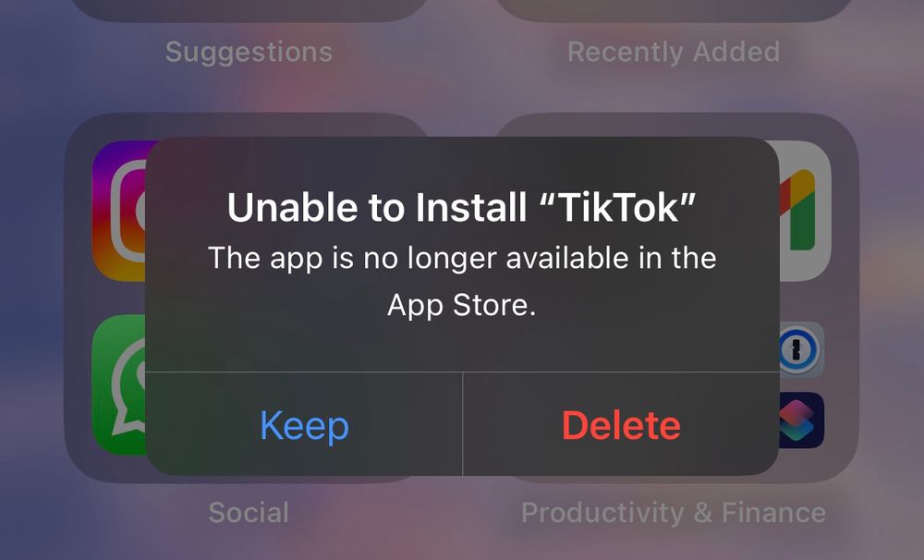
Task: Open the 1Password app icon
Action: pyautogui.click(x=801, y=350)
